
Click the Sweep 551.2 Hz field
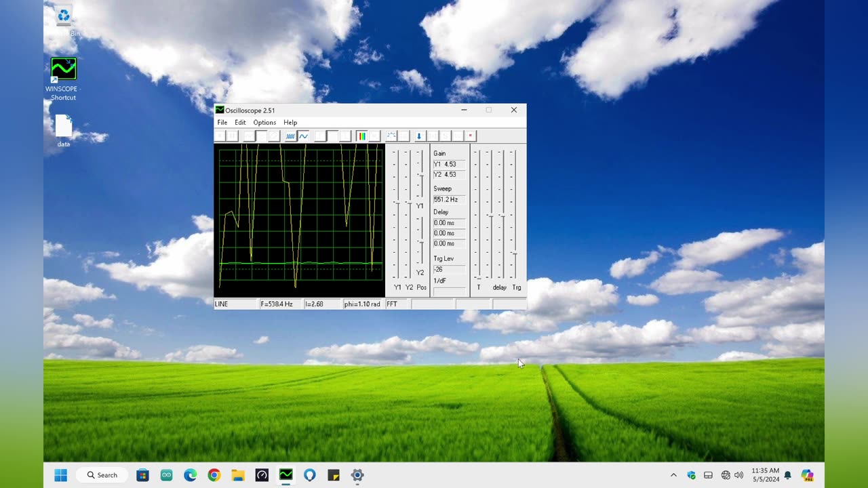coord(449,199)
